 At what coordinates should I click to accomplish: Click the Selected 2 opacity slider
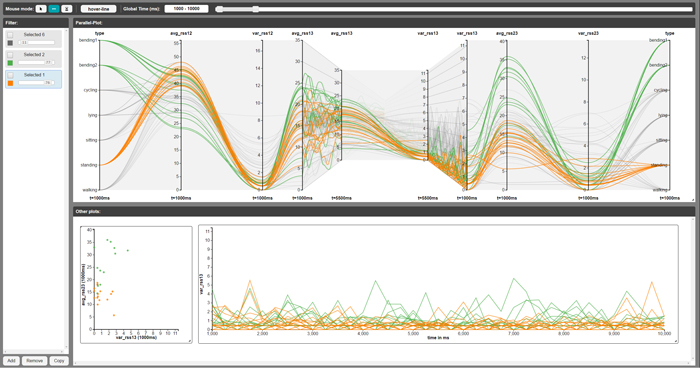point(36,63)
